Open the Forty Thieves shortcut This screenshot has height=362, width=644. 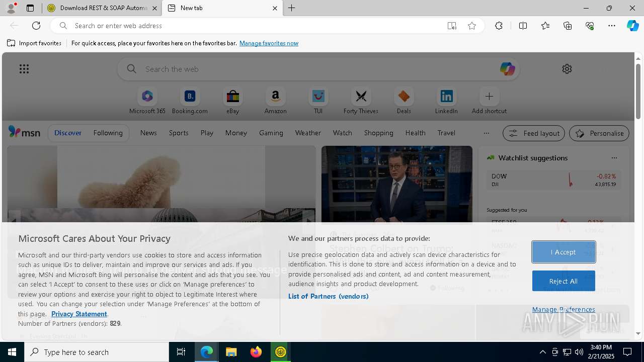[x=361, y=101]
